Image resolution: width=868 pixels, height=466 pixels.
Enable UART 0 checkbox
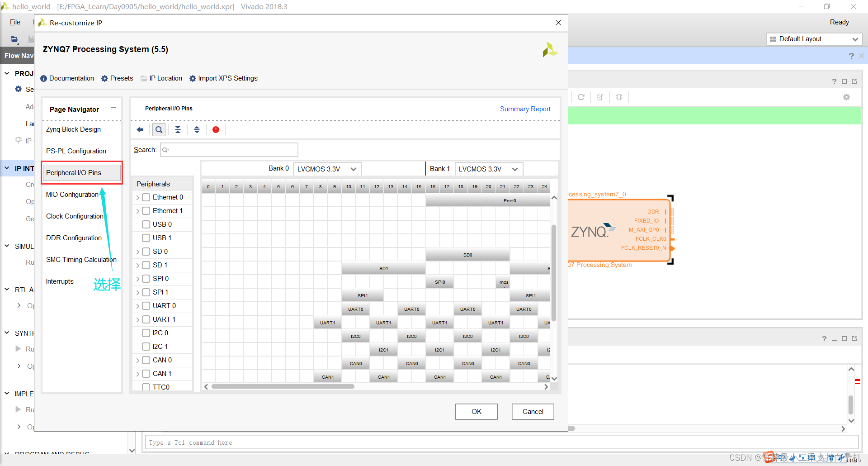pyautogui.click(x=146, y=306)
